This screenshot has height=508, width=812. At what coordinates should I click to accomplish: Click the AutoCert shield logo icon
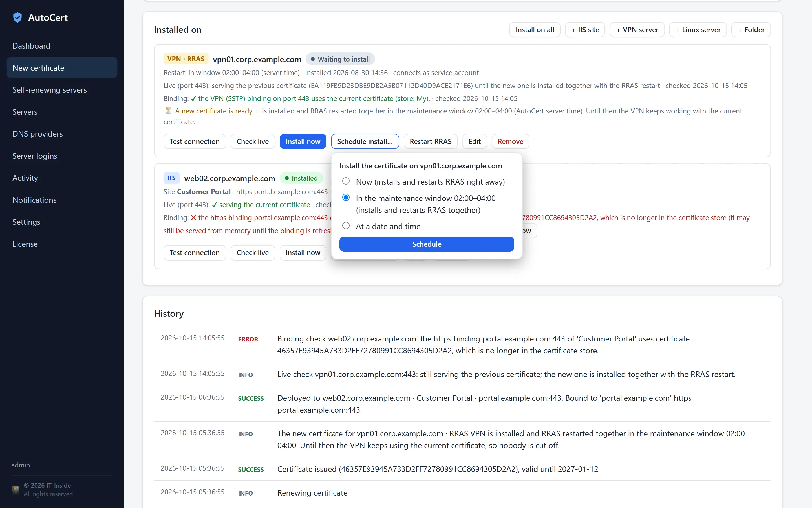coord(17,17)
